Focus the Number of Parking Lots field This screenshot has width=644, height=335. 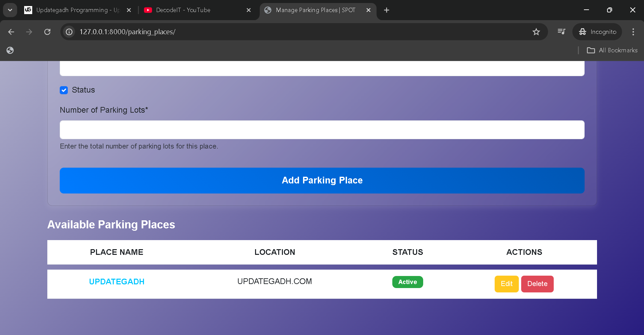pyautogui.click(x=322, y=130)
